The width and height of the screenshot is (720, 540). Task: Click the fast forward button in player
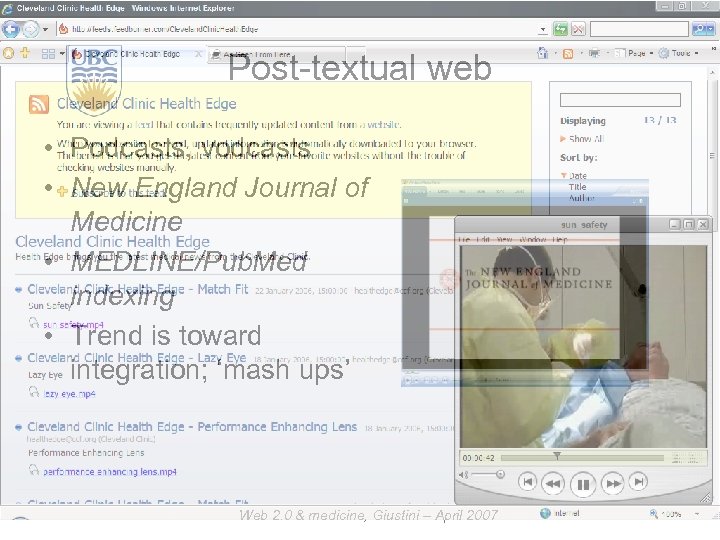[613, 483]
